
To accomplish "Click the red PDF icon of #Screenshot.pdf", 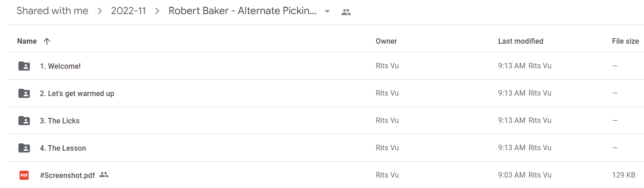I will pos(24,175).
